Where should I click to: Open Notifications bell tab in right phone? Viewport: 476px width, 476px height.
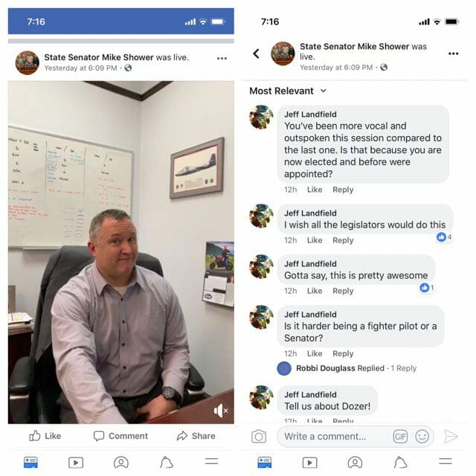400,463
